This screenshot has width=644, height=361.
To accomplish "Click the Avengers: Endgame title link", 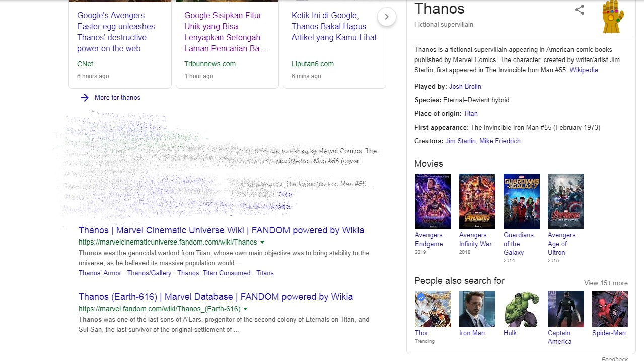I will (x=430, y=239).
